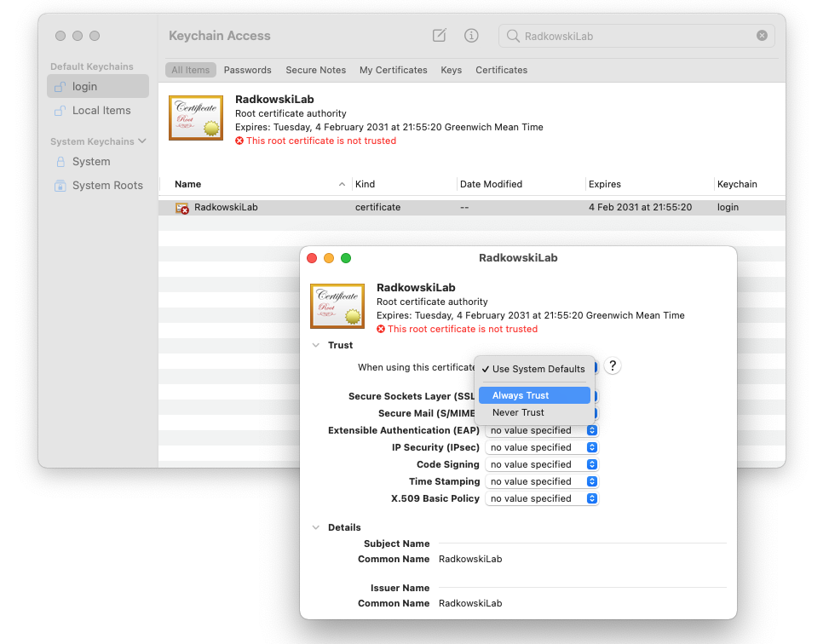Collapse the Details section disclosure triangle

point(315,527)
